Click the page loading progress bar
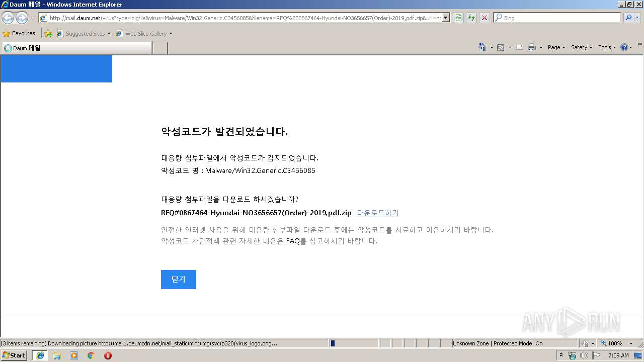The image size is (644, 362). [354, 343]
